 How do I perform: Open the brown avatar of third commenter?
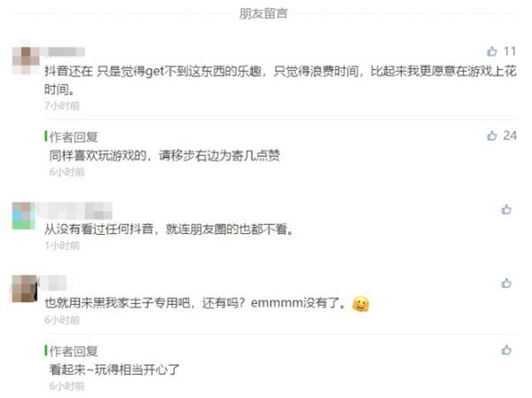pyautogui.click(x=25, y=289)
